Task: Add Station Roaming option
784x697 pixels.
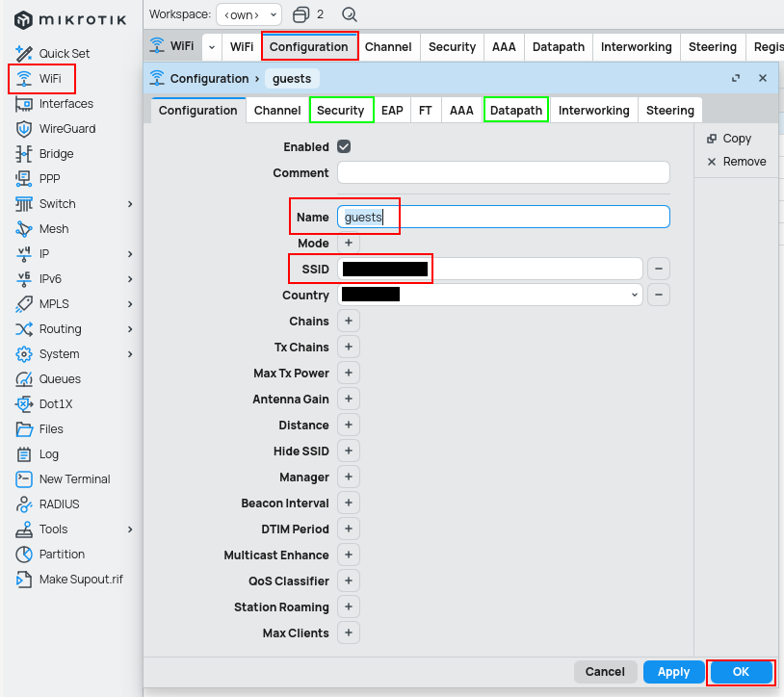Action: click(x=349, y=607)
